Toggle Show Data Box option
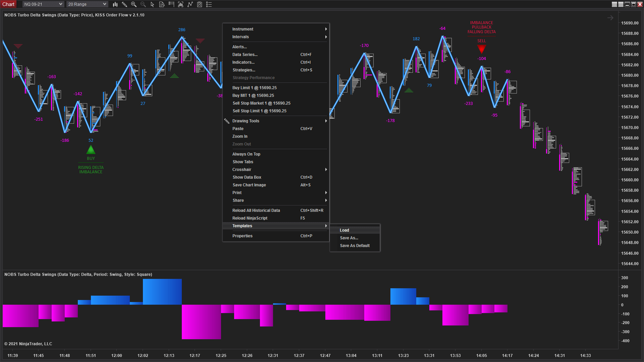 276,177
